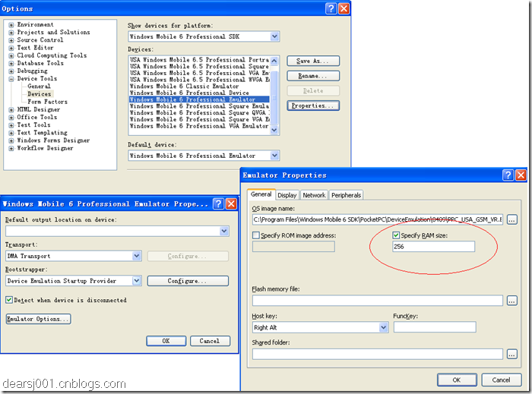532x394 pixels.
Task: Click the RAM size input field
Action: 433,246
